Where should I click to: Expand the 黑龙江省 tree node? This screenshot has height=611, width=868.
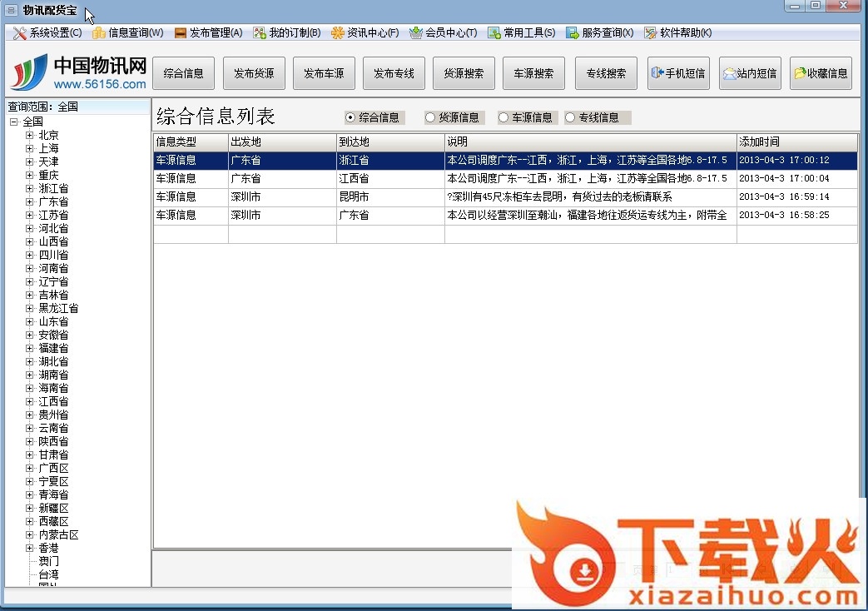[x=30, y=308]
